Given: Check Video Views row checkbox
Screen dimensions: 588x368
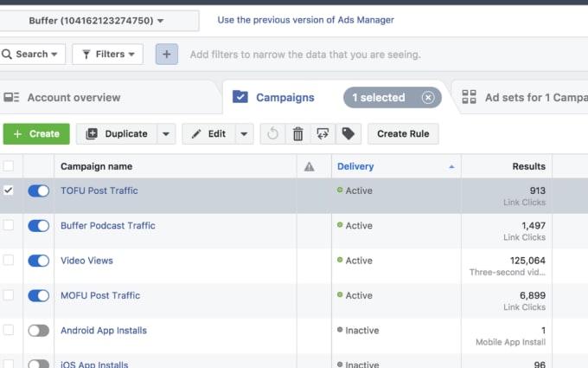Looking at the screenshot, I should 9,260.
